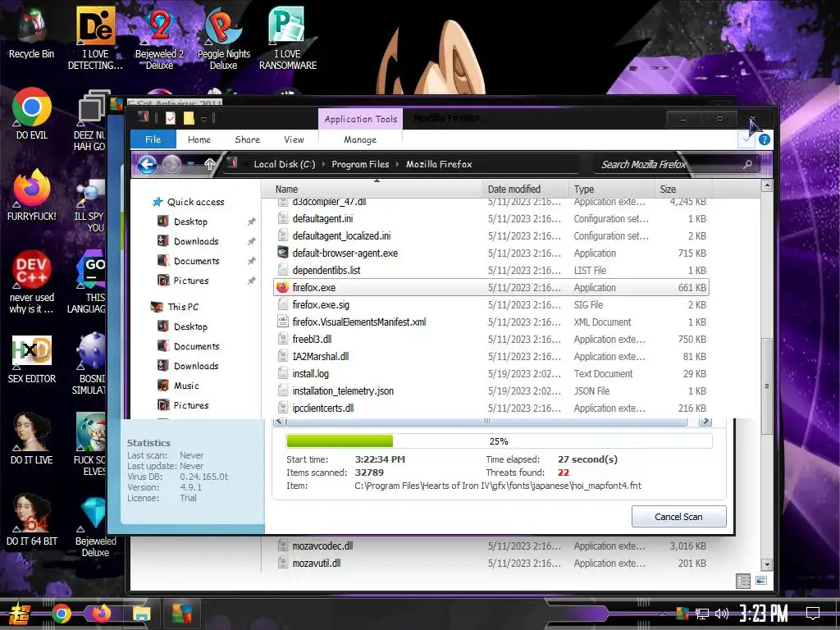
Task: Click the New Folder quick access toolbar icon
Action: [x=189, y=118]
